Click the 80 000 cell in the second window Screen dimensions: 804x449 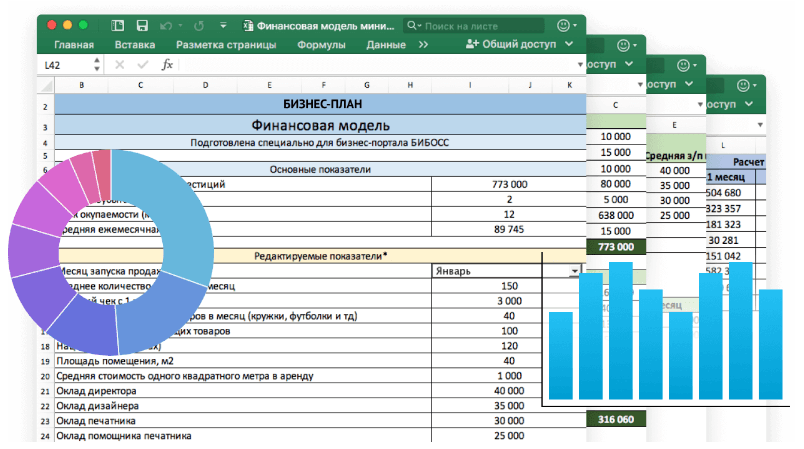616,183
